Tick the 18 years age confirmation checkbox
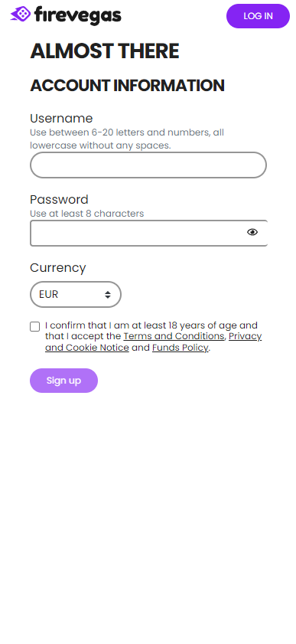The width and height of the screenshot is (296, 644). tap(35, 326)
